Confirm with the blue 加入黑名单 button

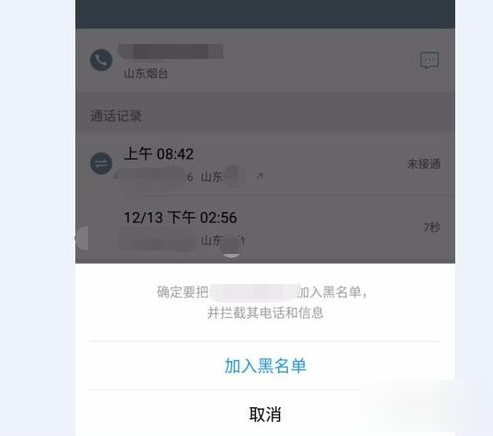click(265, 366)
